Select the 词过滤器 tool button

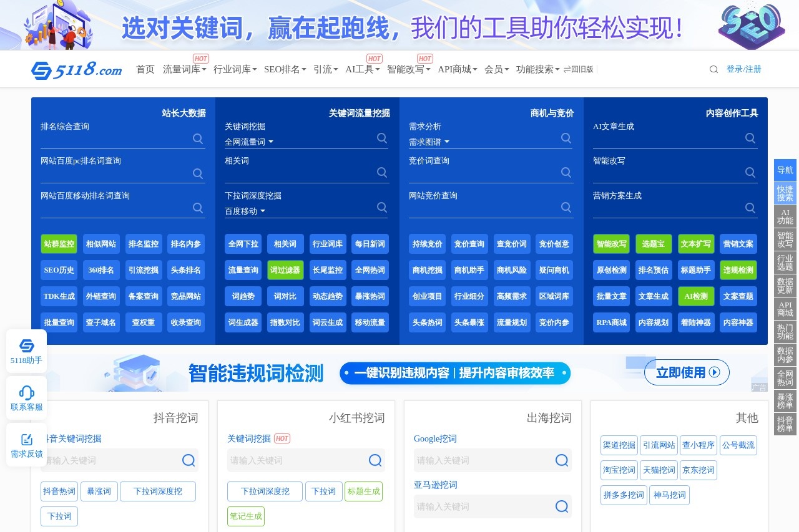[285, 270]
